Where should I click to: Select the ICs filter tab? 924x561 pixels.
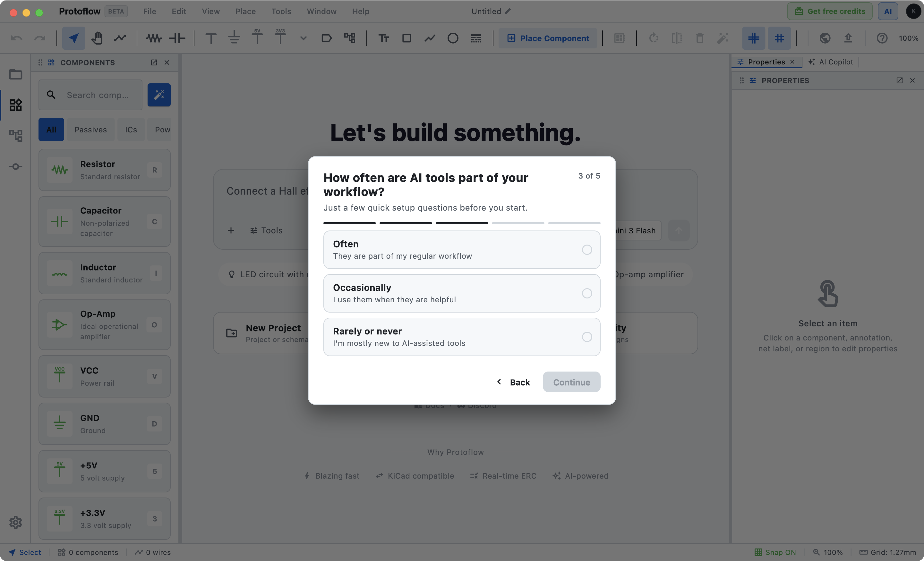(x=131, y=129)
